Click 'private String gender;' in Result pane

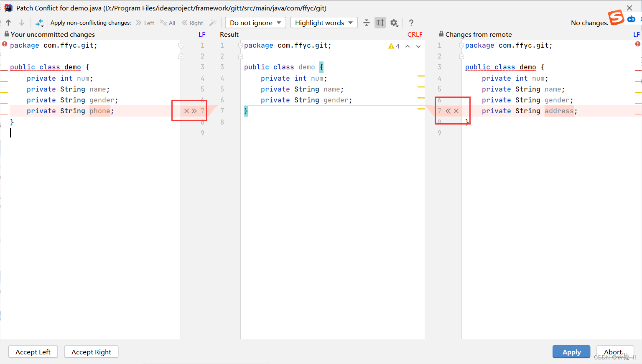[306, 100]
